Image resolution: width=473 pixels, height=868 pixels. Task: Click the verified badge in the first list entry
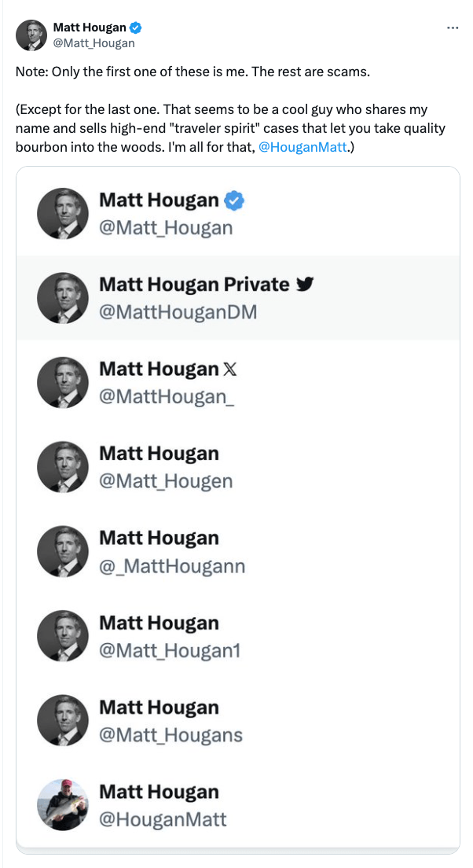pyautogui.click(x=235, y=200)
